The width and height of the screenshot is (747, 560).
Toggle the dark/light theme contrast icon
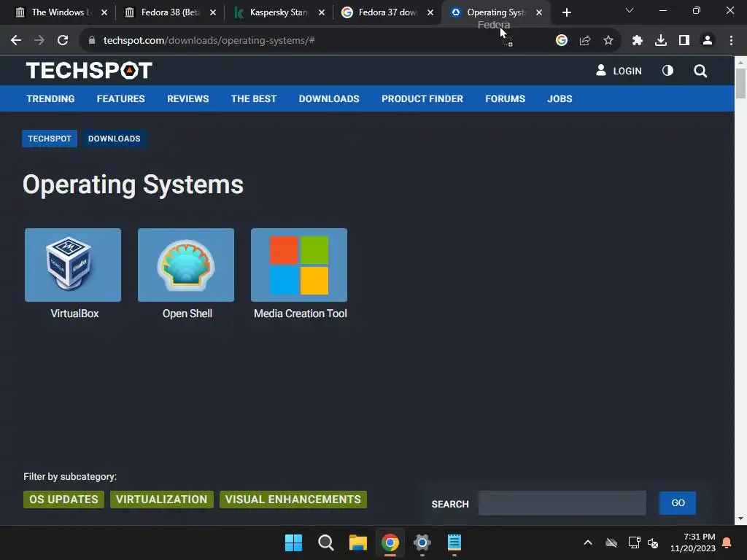[x=667, y=71]
